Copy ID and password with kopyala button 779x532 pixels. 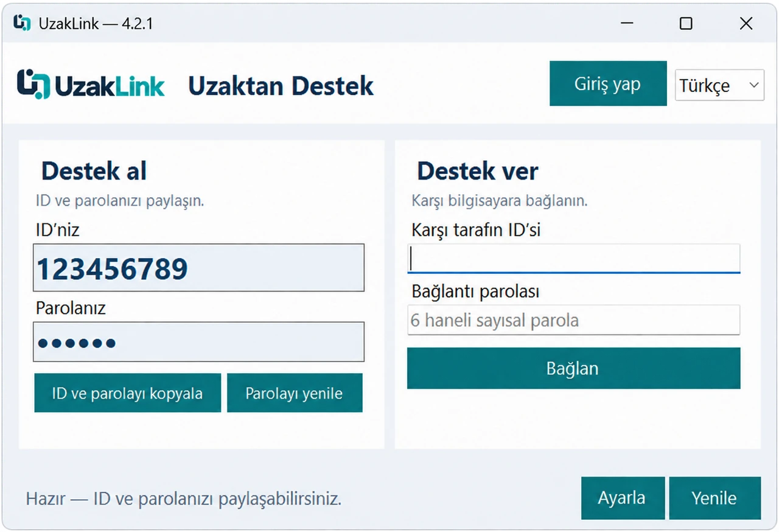[127, 393]
